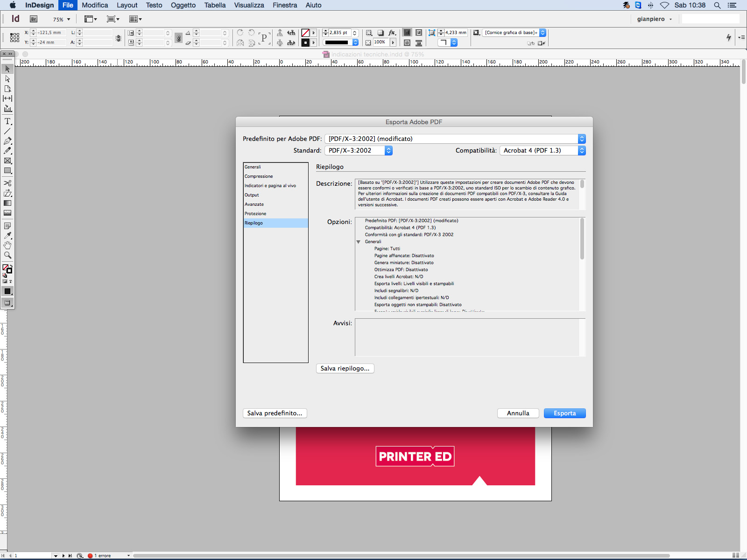
Task: Click the Esporta button
Action: coord(564,413)
